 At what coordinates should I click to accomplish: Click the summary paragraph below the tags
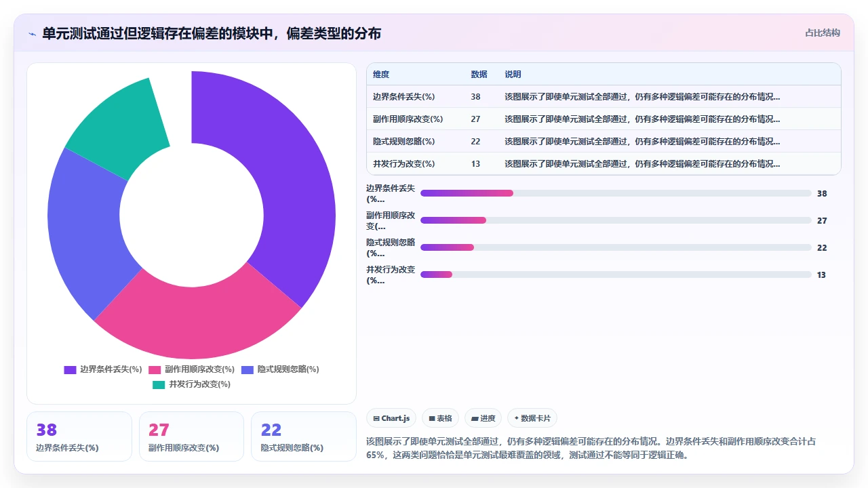point(591,448)
